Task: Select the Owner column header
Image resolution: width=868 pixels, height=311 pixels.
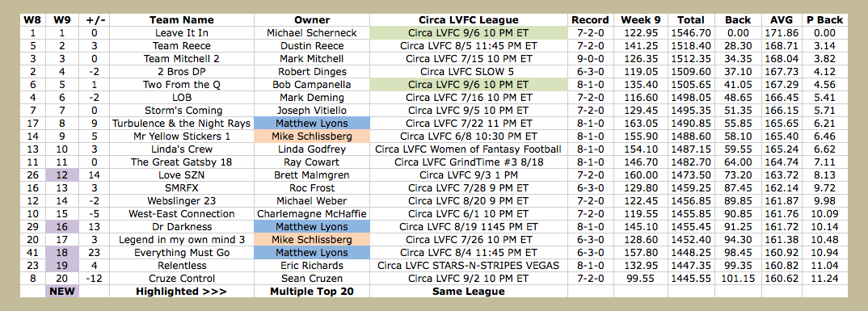Action: coord(312,20)
